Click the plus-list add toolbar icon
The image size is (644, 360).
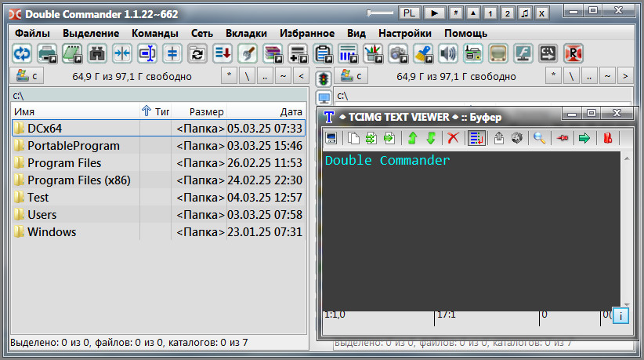(x=298, y=53)
